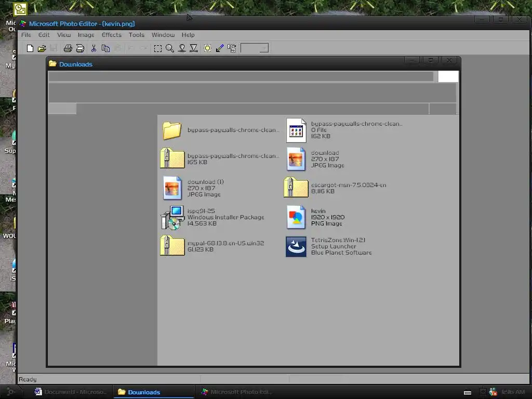
Task: Open the Edit menu
Action: (x=44, y=35)
